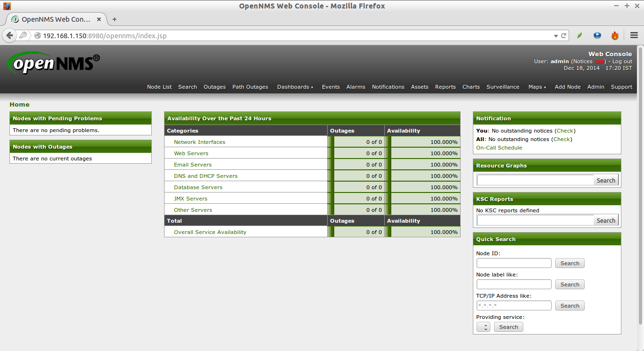Click Search button next to Node ID
The height and width of the screenshot is (351, 644).
pyautogui.click(x=570, y=263)
